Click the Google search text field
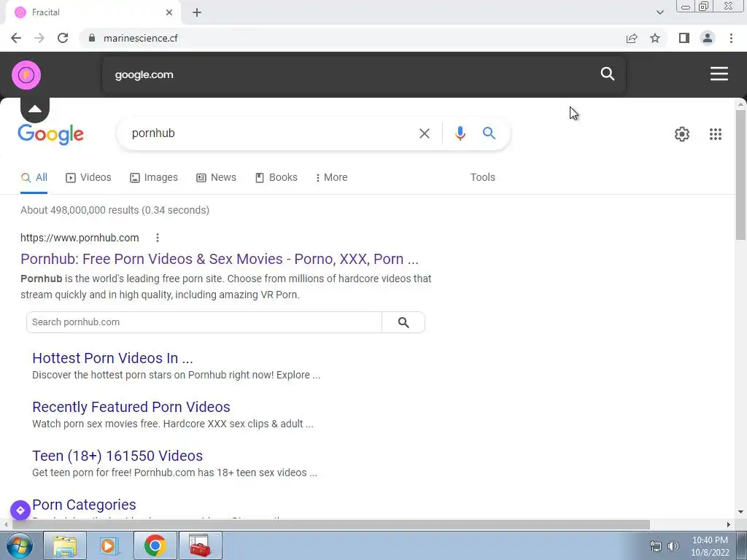This screenshot has height=560, width=747. click(271, 133)
